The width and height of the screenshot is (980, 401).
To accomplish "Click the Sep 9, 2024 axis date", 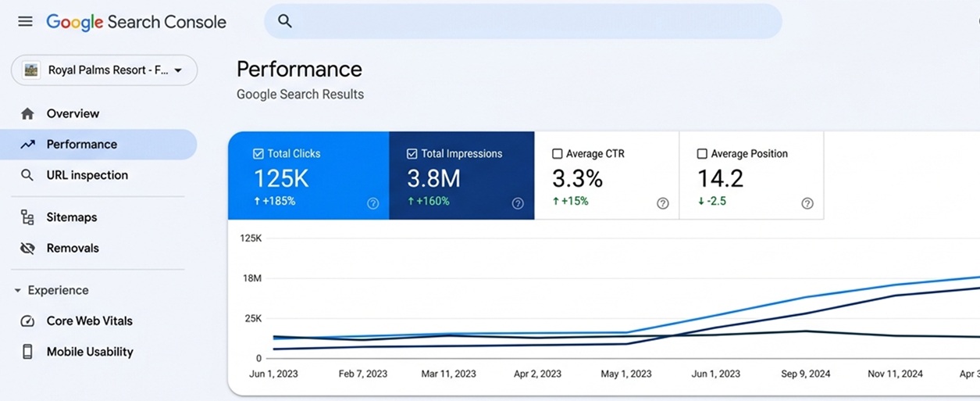I will 806,374.
